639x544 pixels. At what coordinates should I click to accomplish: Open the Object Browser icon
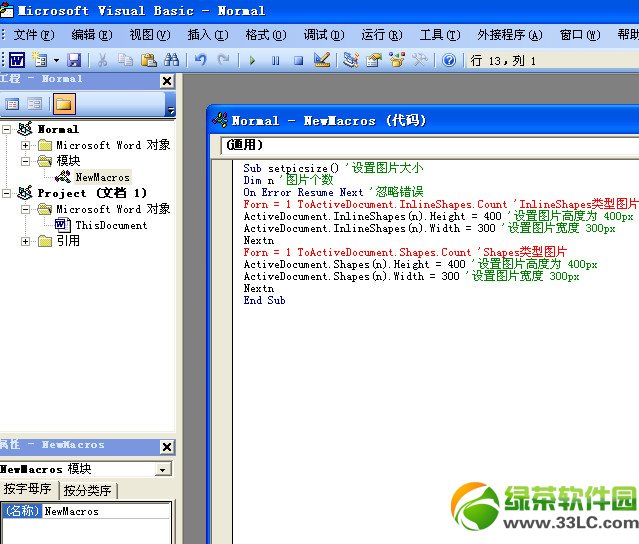tap(397, 60)
